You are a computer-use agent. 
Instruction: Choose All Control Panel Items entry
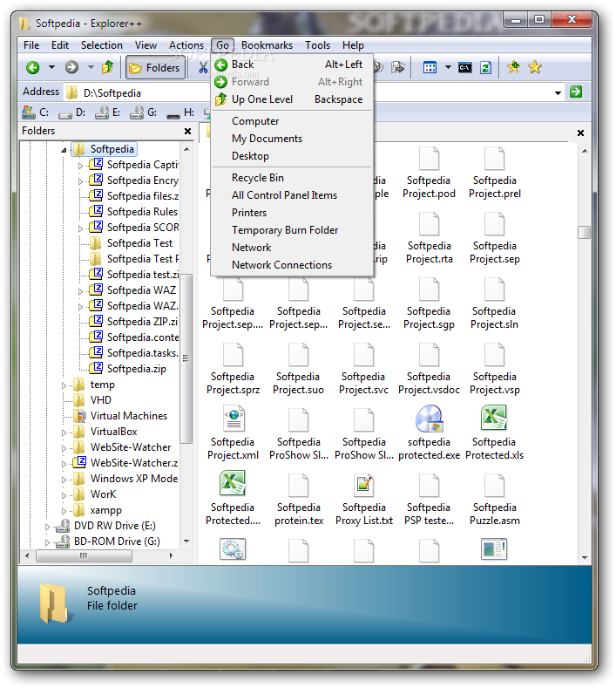pyautogui.click(x=292, y=195)
